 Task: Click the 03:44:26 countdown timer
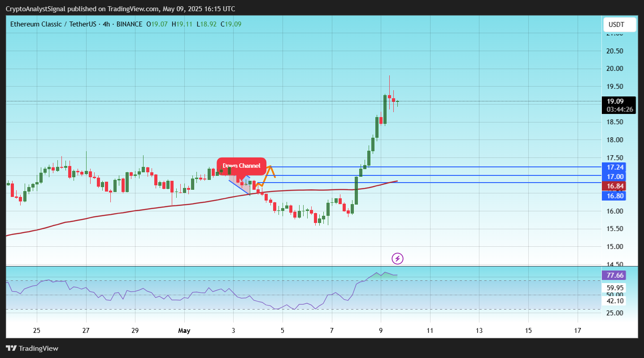point(618,109)
